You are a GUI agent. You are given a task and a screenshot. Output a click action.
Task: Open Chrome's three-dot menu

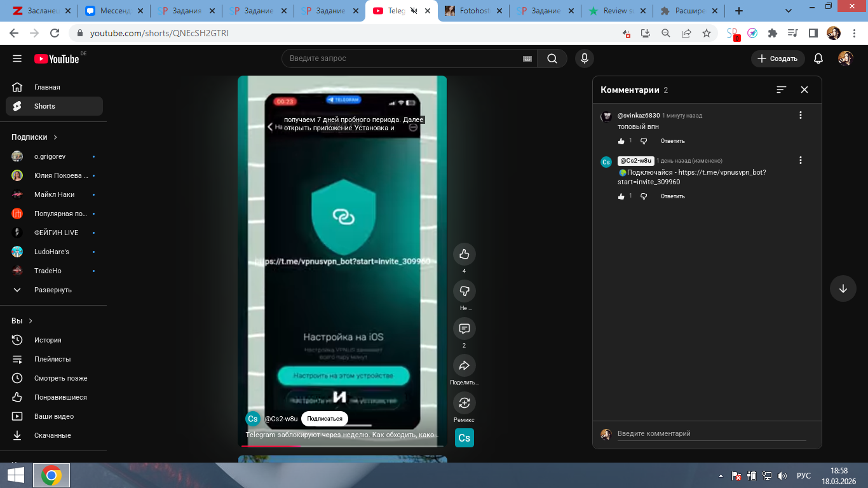pyautogui.click(x=854, y=33)
